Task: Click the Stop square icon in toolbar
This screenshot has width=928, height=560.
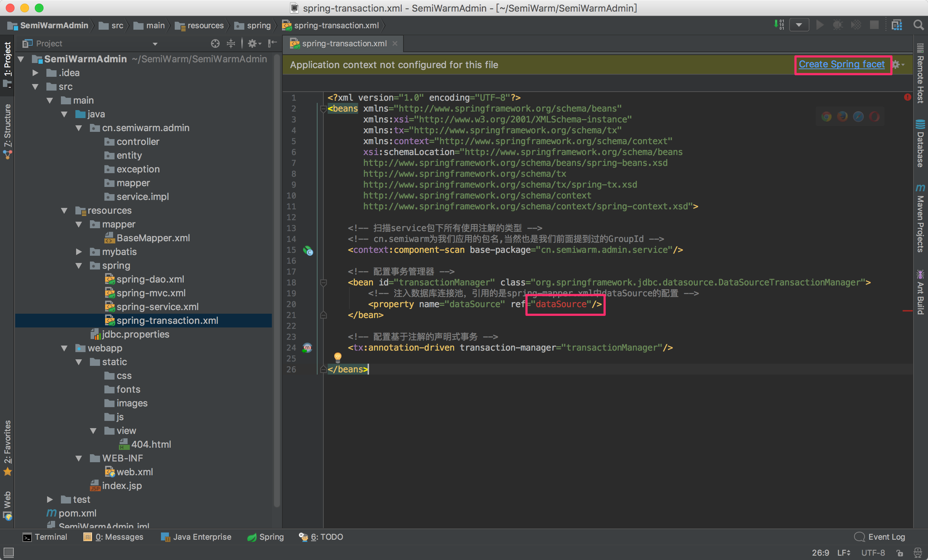Action: 874,25
